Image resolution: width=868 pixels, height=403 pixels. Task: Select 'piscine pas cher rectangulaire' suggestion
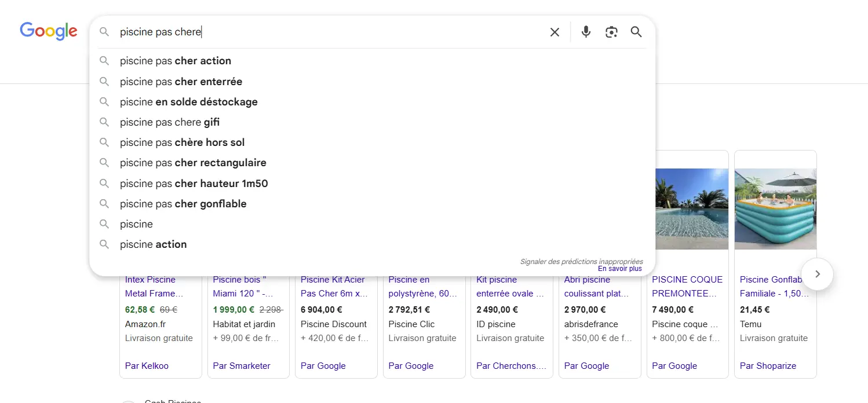coord(193,163)
